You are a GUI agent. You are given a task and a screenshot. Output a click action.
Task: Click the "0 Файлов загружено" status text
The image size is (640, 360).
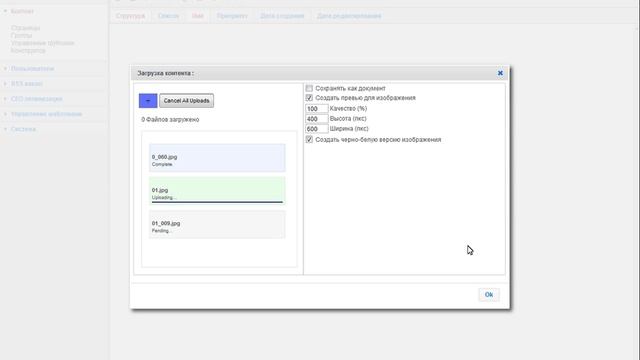click(x=170, y=120)
